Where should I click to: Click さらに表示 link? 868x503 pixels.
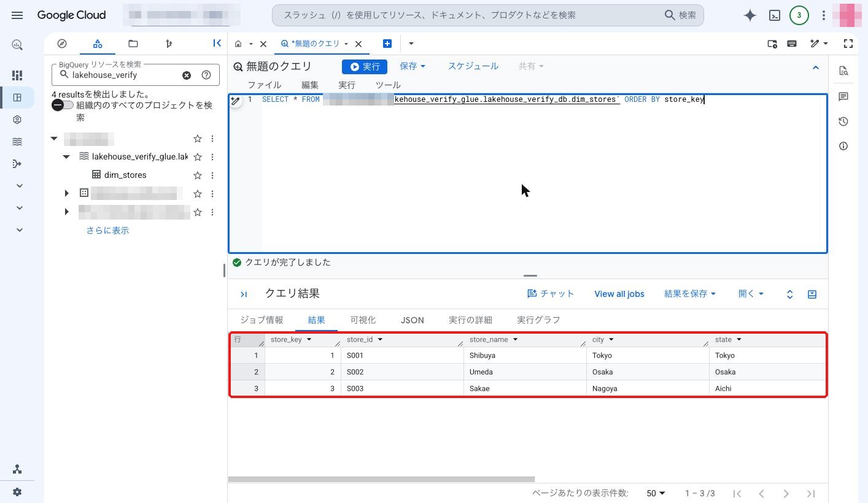pyautogui.click(x=107, y=231)
